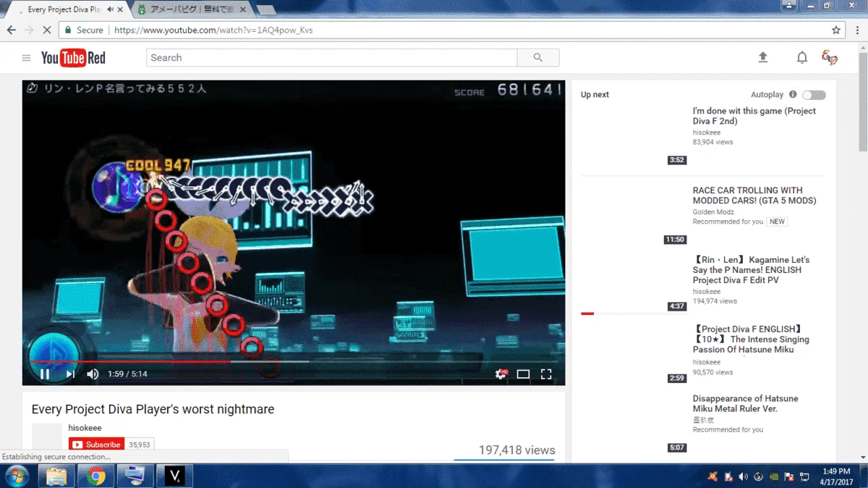868x488 pixels.
Task: Subscribe to hisokeee channel
Action: (96, 445)
